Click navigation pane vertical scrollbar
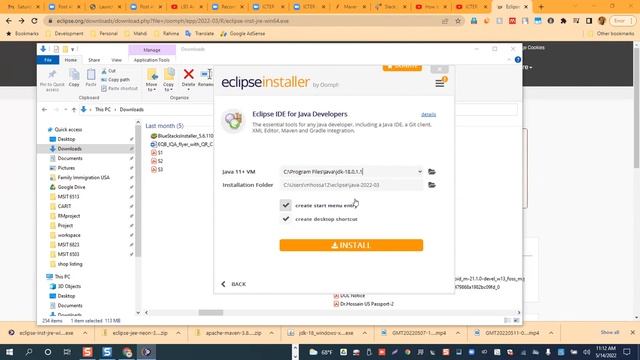 (x=138, y=192)
